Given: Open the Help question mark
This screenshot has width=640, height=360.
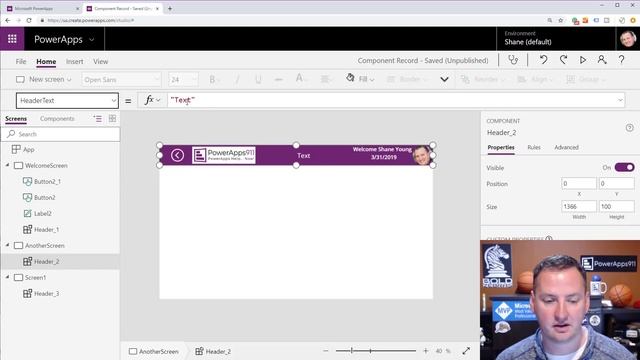Looking at the screenshot, I should 621,60.
